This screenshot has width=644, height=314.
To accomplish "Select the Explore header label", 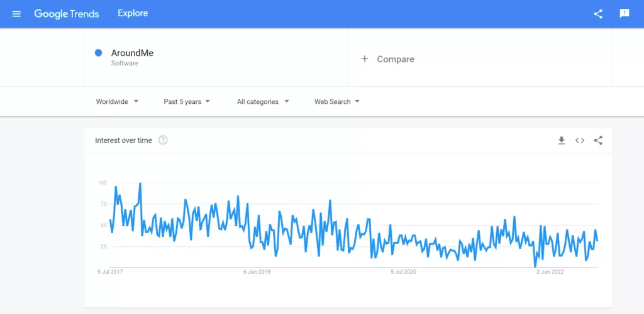I will (133, 14).
